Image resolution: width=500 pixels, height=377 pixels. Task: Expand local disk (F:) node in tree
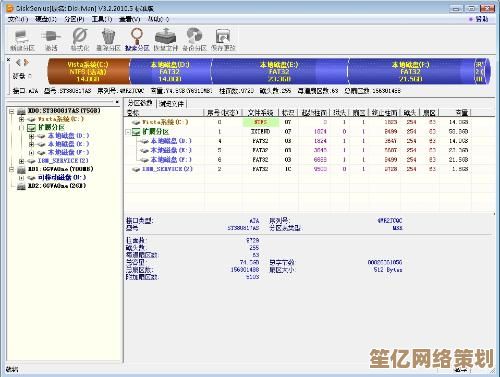[x=31, y=153]
